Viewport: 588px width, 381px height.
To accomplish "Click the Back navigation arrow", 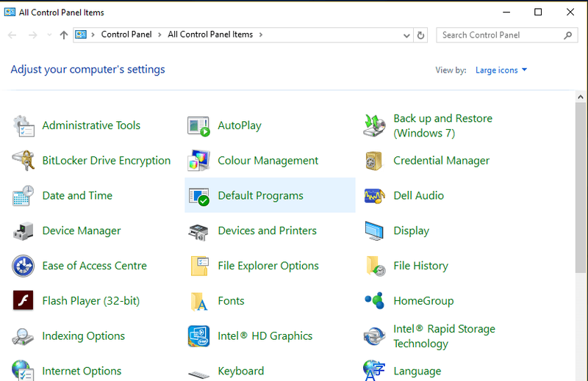I will coord(12,35).
